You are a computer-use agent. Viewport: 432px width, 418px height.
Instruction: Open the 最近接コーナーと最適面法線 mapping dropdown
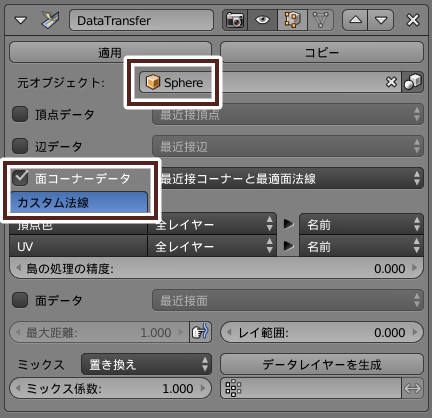[288, 178]
